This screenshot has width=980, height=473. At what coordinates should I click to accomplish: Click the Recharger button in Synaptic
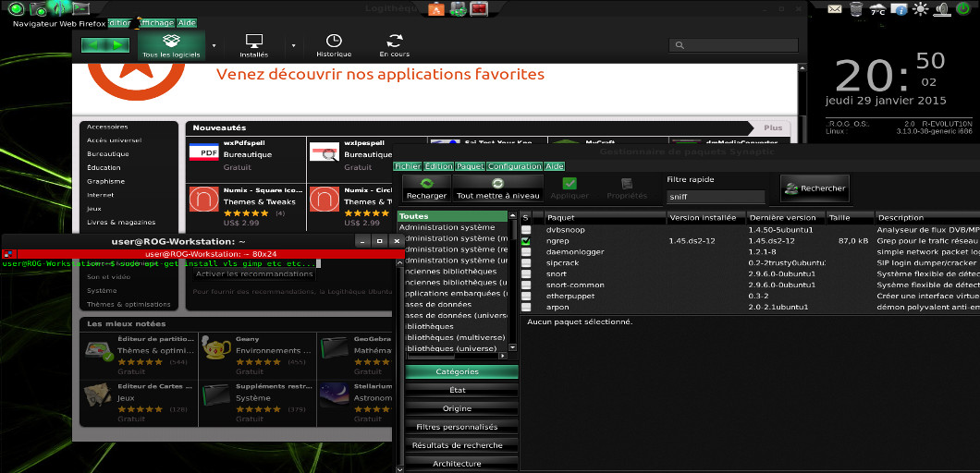[426, 188]
